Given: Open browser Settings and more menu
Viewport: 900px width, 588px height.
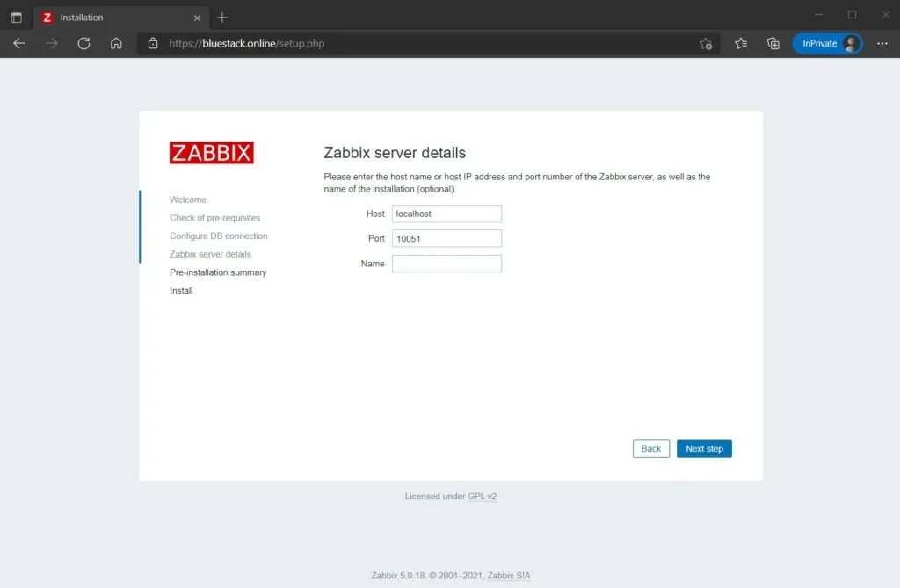Looking at the screenshot, I should [882, 44].
